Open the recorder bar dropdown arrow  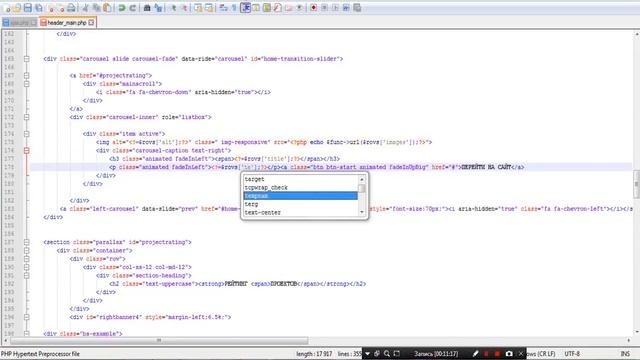pos(367,353)
